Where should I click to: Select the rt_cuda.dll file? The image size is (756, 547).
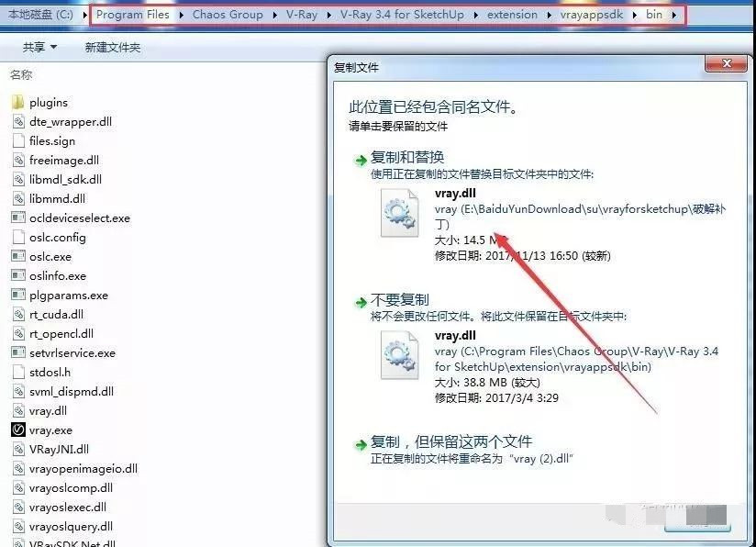[x=57, y=314]
